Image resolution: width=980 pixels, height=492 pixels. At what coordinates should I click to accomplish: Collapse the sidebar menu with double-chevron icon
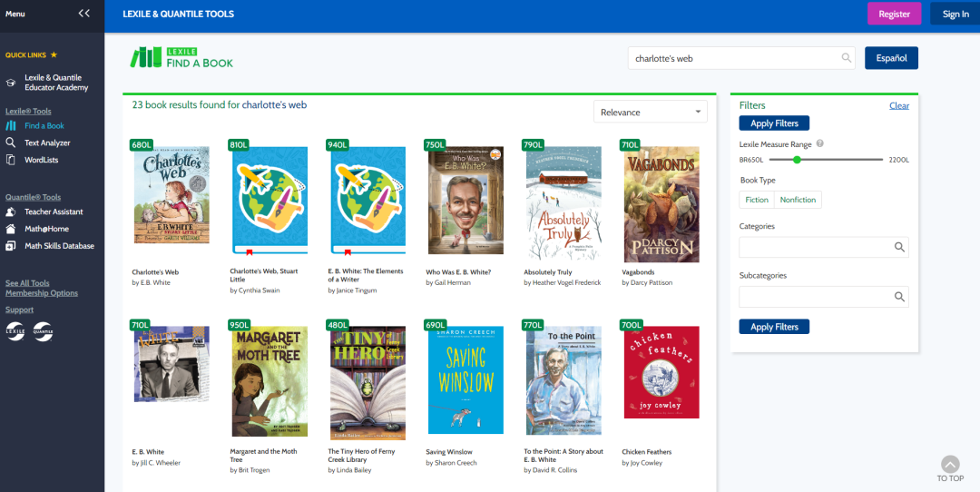coord(84,14)
